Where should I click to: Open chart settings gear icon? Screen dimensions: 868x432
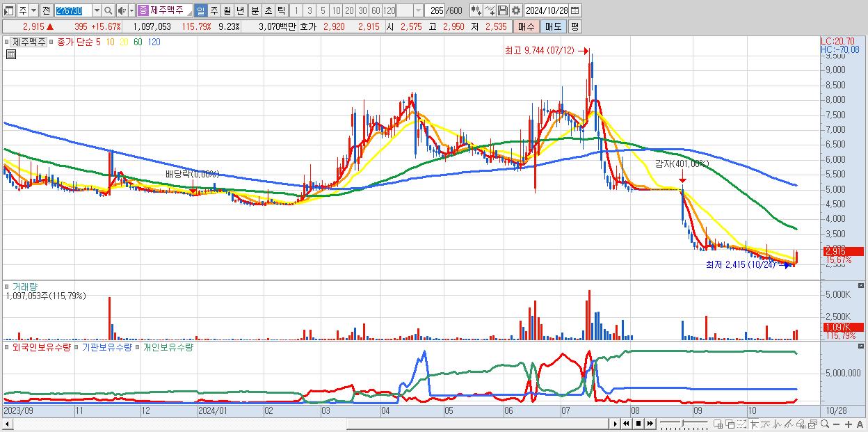(x=515, y=10)
